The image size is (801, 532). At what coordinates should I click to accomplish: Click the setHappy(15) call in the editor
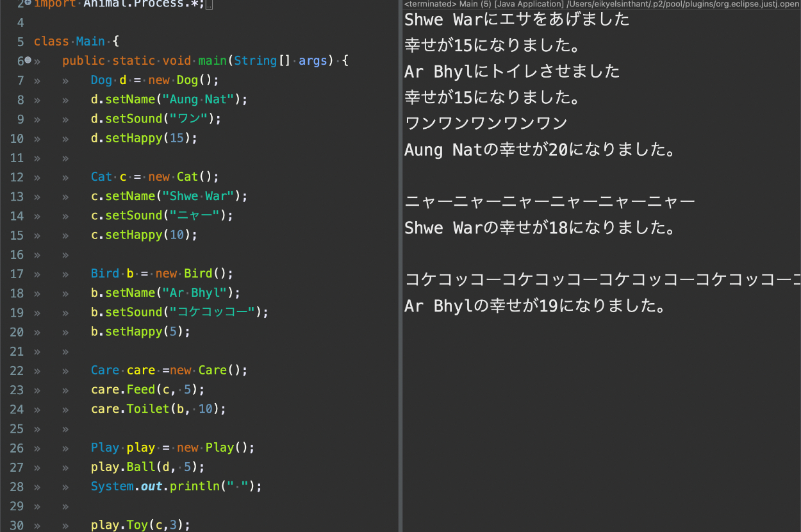click(x=144, y=138)
